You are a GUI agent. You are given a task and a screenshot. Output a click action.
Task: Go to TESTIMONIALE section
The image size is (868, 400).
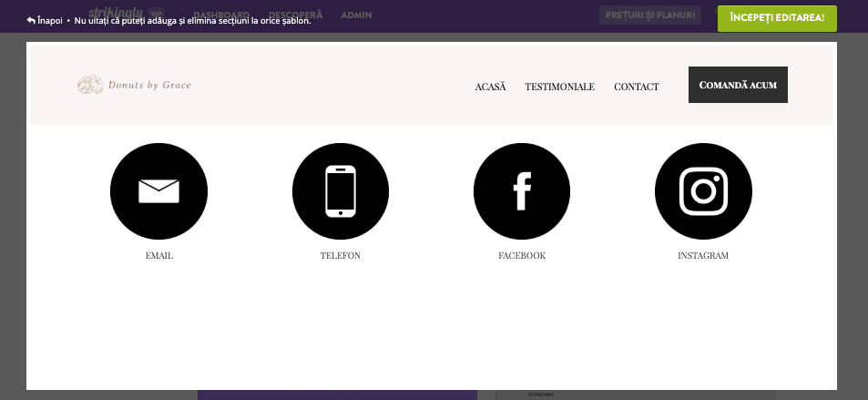point(559,87)
